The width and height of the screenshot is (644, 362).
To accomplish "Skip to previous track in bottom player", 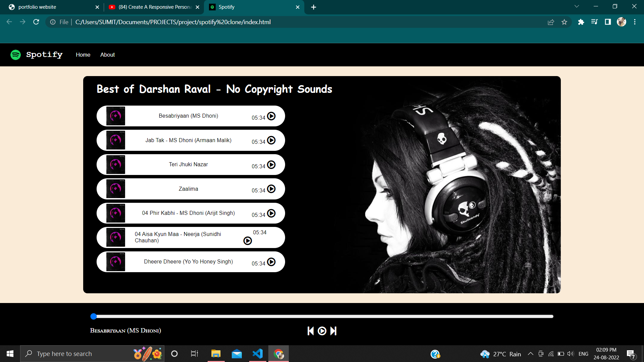I will pyautogui.click(x=311, y=331).
